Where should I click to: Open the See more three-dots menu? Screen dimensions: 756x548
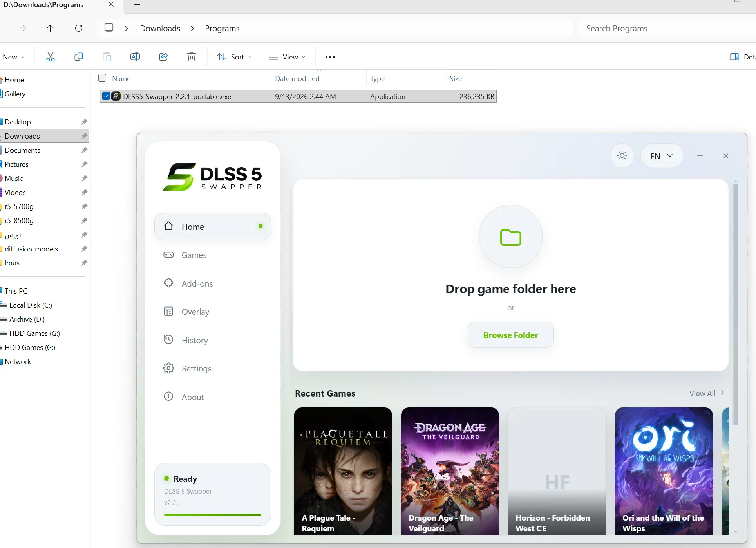[330, 57]
